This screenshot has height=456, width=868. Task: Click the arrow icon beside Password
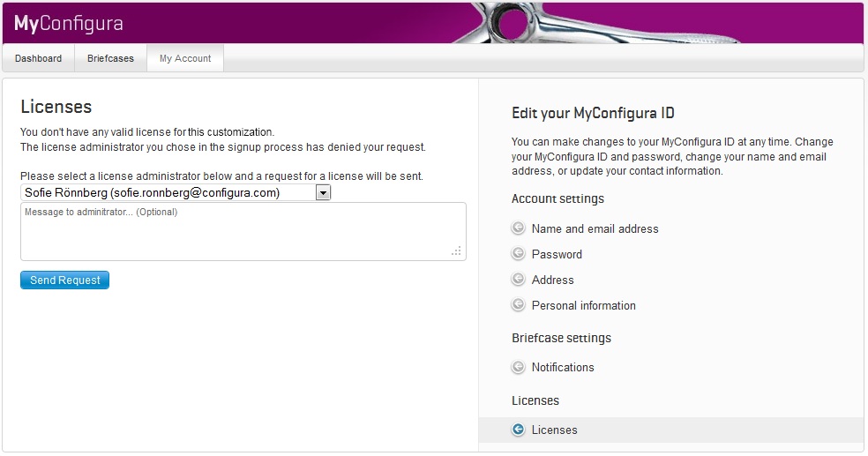(x=518, y=253)
